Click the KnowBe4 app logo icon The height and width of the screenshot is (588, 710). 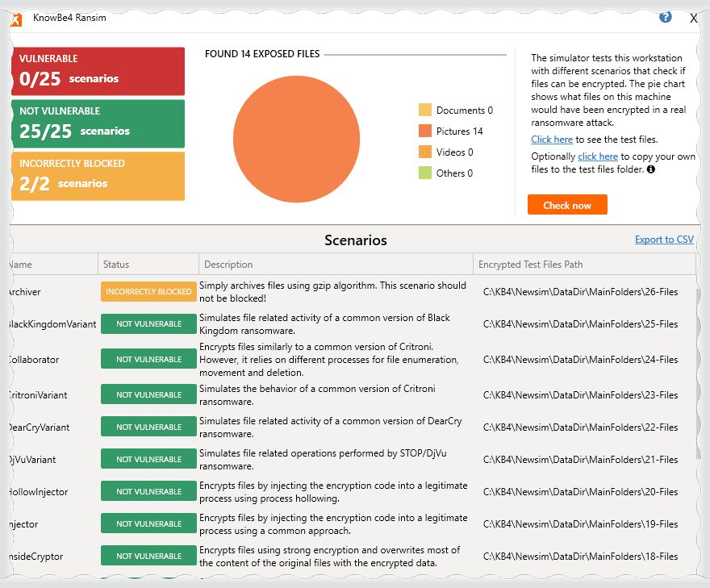pyautogui.click(x=15, y=19)
